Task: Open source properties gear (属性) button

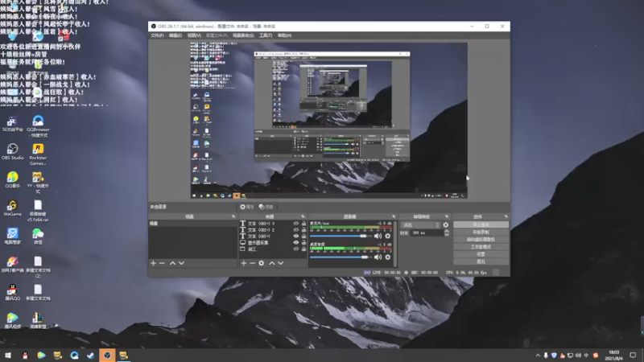Action: 247,207
